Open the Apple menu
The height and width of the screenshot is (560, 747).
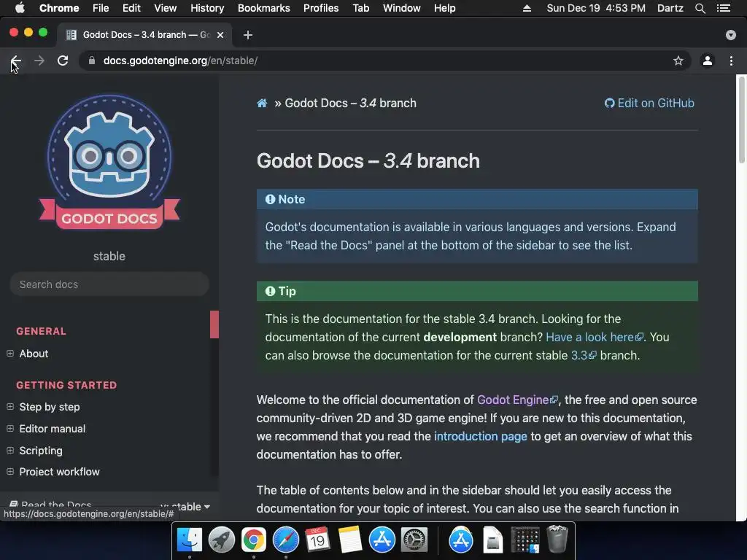tap(20, 8)
